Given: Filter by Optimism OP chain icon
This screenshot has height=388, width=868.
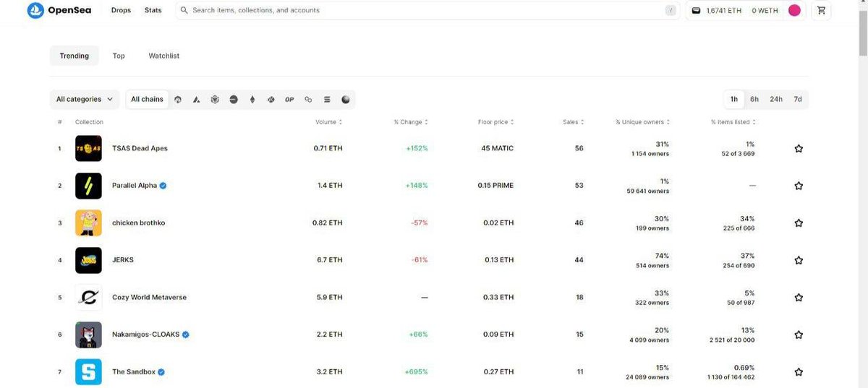Looking at the screenshot, I should click(x=289, y=99).
